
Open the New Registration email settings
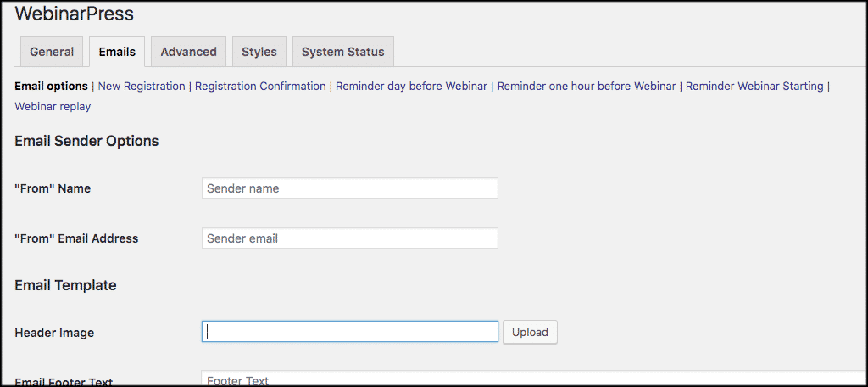point(142,86)
